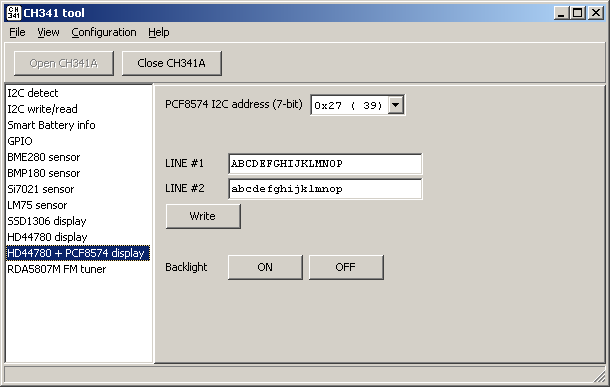Click the window resize grip in status bar
The image size is (610, 387).
pyautogui.click(x=599, y=376)
